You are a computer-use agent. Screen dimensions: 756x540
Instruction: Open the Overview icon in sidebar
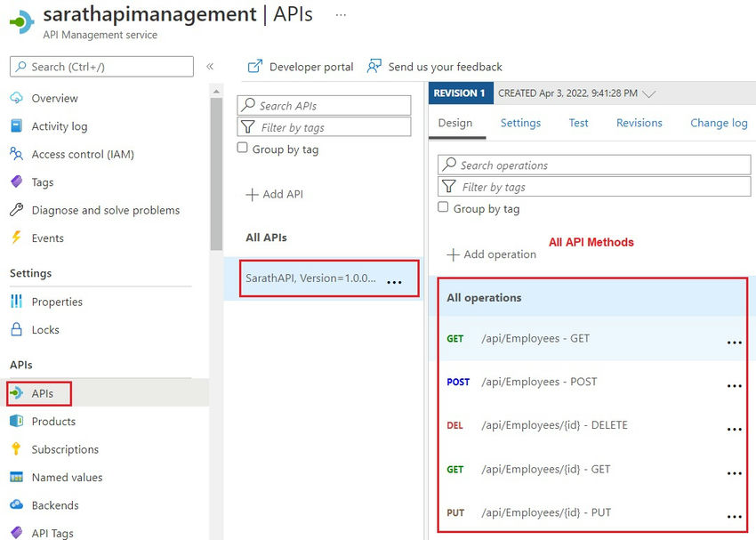(16, 98)
